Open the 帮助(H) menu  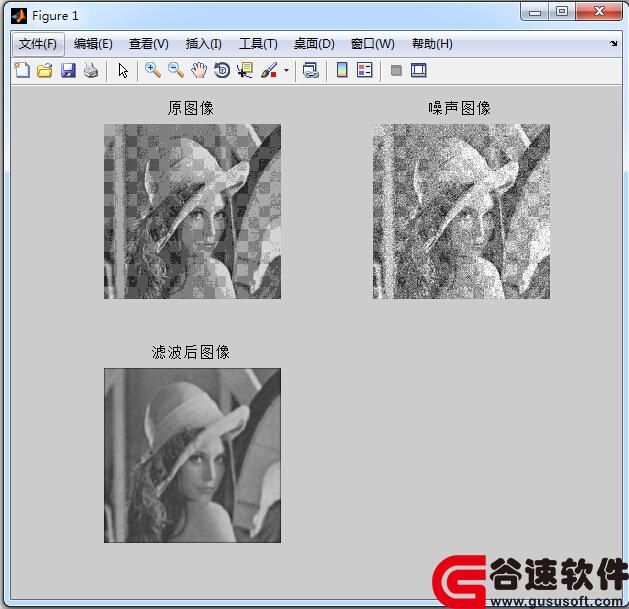coord(432,44)
